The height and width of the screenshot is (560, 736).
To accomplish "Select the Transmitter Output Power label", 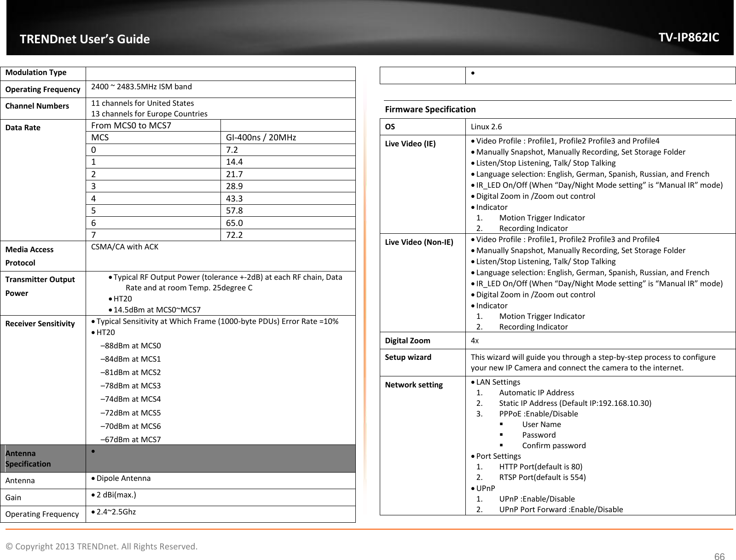I will coord(40,286).
